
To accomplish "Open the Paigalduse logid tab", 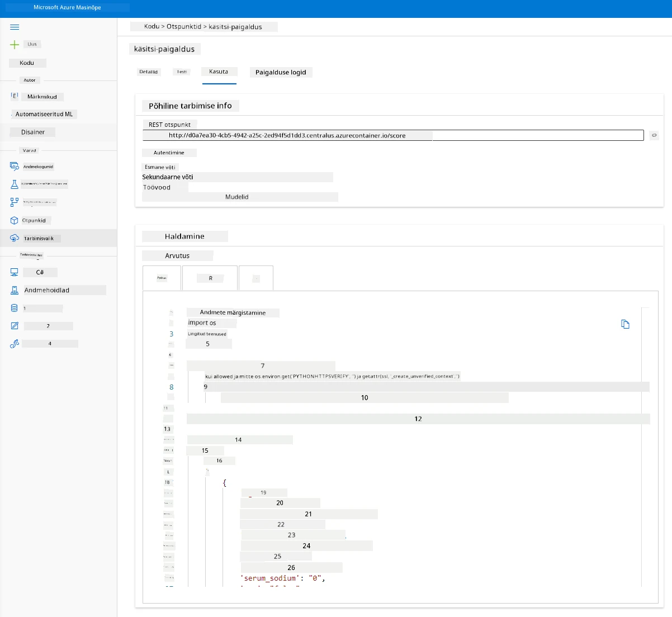I will (x=281, y=72).
